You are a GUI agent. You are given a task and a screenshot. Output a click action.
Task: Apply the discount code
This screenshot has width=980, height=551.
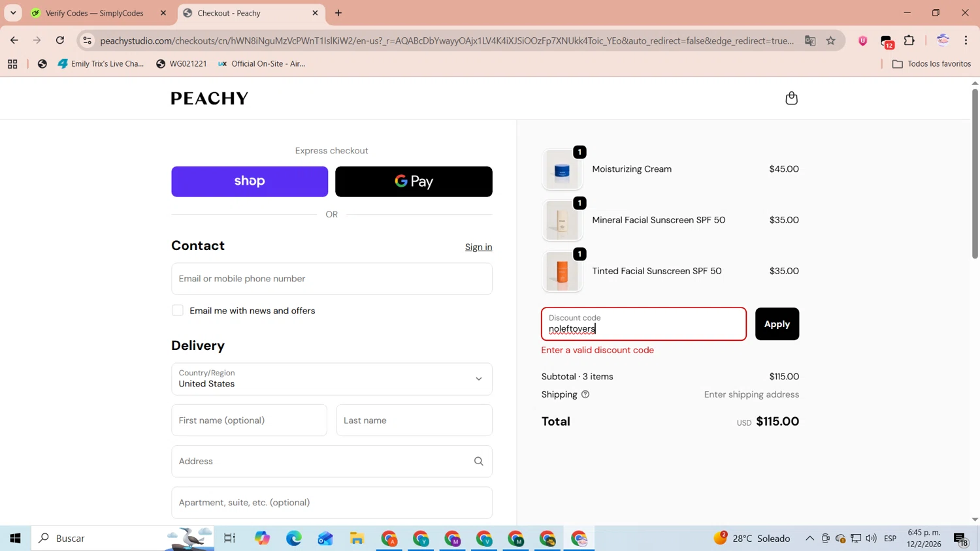pyautogui.click(x=777, y=324)
